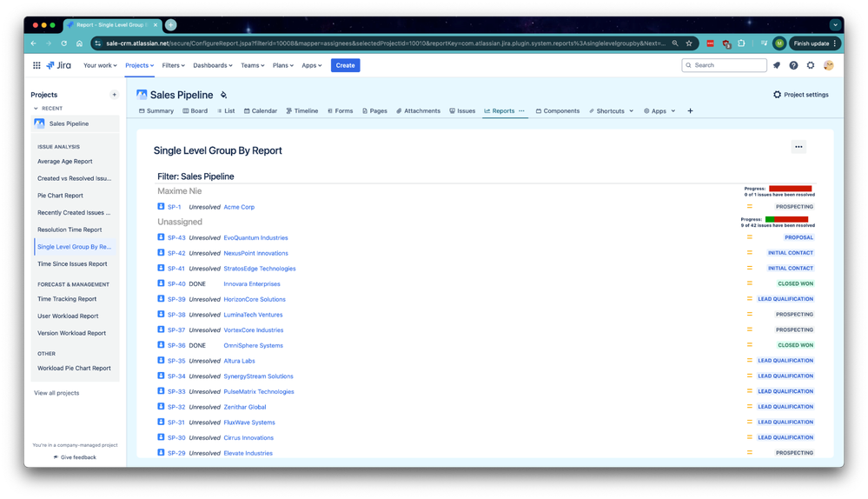Image resolution: width=868 pixels, height=499 pixels.
Task: Click the Sales Pipeline project avatar in the page header
Action: click(x=142, y=95)
